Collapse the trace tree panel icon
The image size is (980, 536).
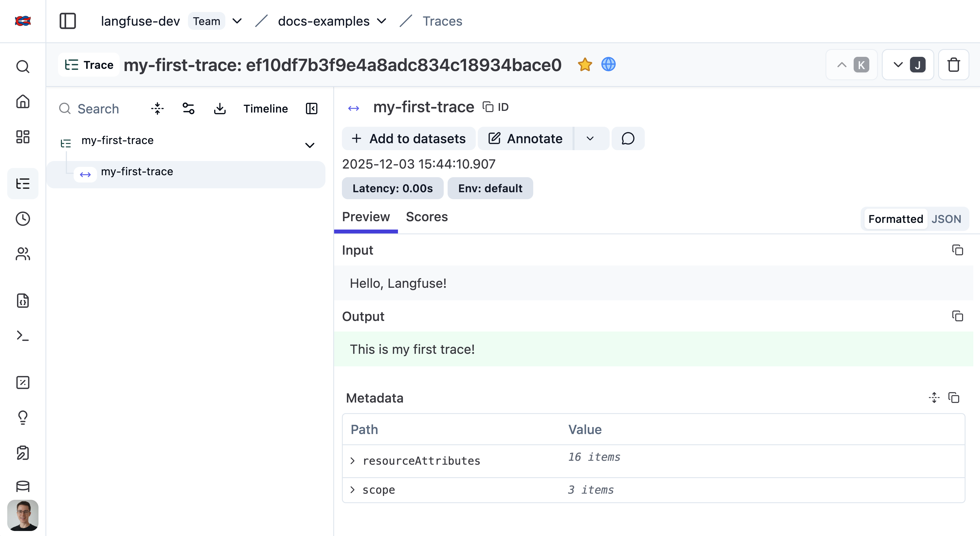(x=311, y=109)
